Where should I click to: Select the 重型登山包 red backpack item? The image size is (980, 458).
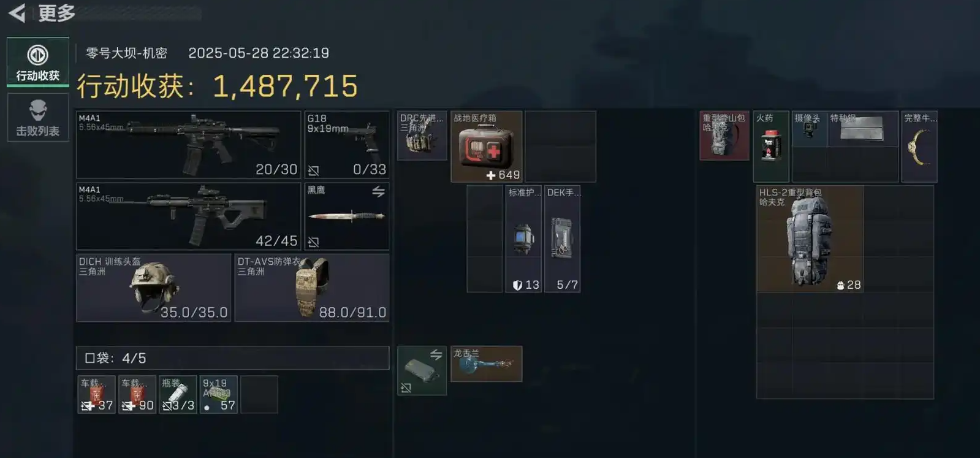point(724,135)
